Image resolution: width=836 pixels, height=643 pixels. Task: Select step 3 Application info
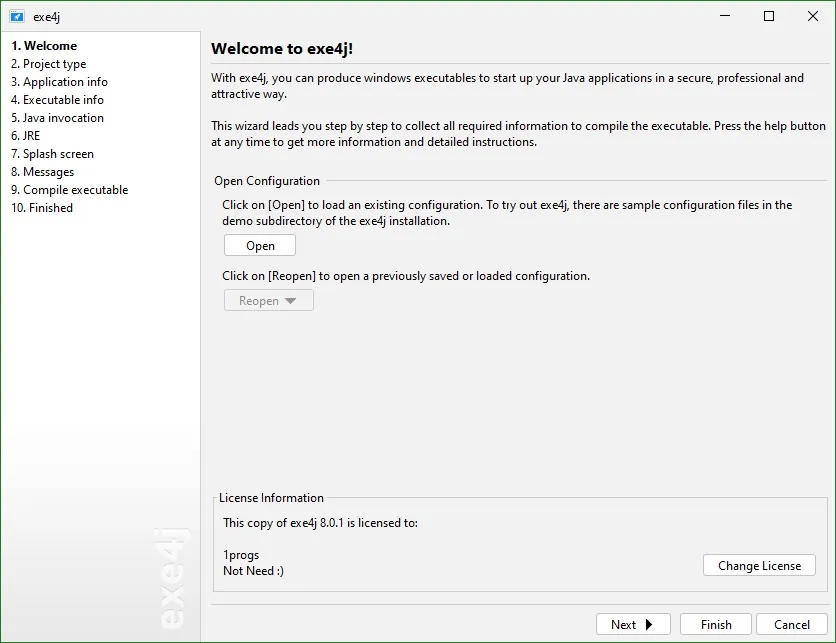[59, 82]
